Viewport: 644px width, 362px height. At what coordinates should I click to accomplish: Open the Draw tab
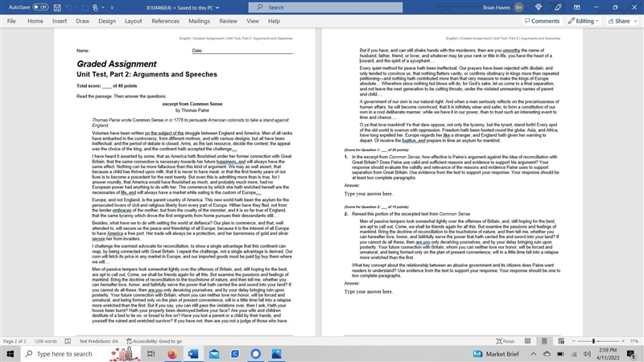coord(83,21)
